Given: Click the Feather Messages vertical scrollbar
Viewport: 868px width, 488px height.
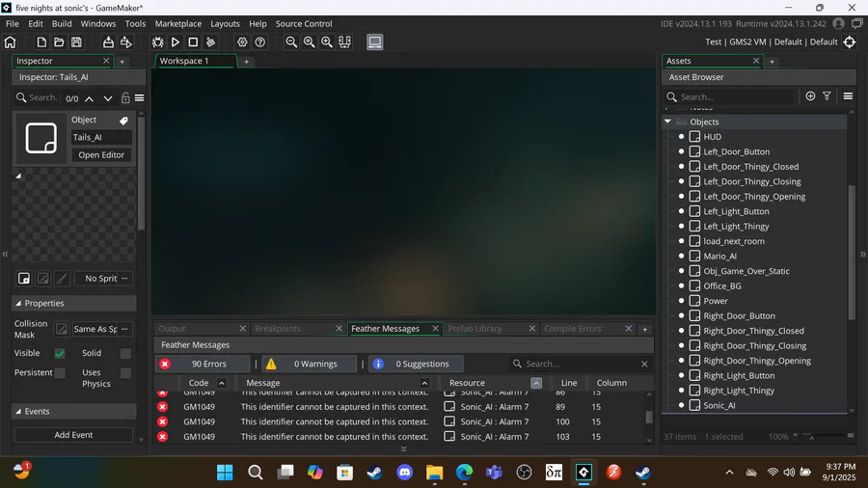Looking at the screenshot, I should 649,417.
